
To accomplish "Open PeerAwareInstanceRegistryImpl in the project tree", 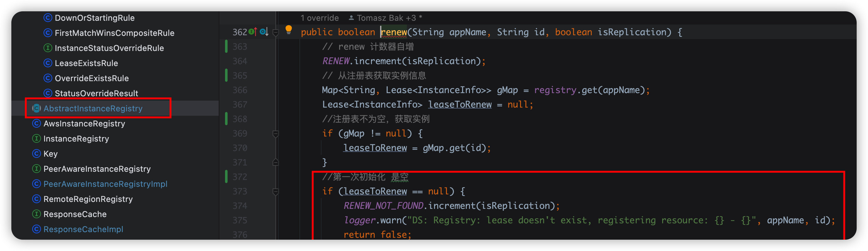I will tap(105, 184).
